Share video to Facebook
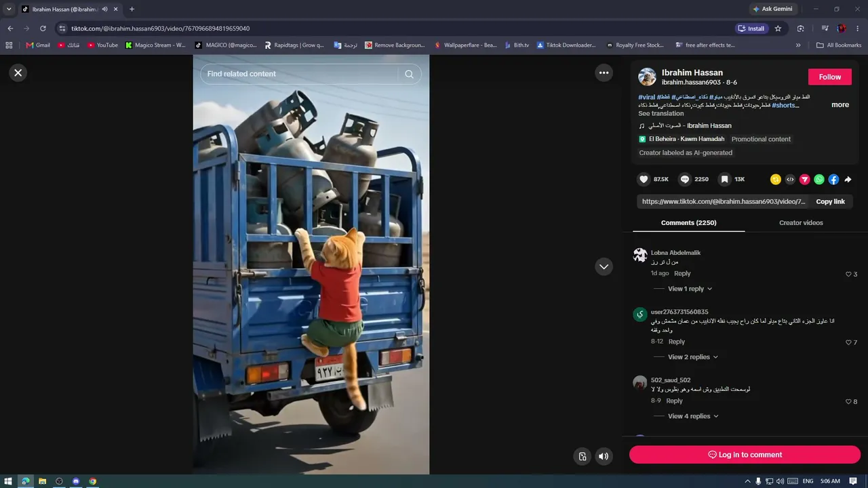This screenshot has height=488, width=868. click(833, 180)
